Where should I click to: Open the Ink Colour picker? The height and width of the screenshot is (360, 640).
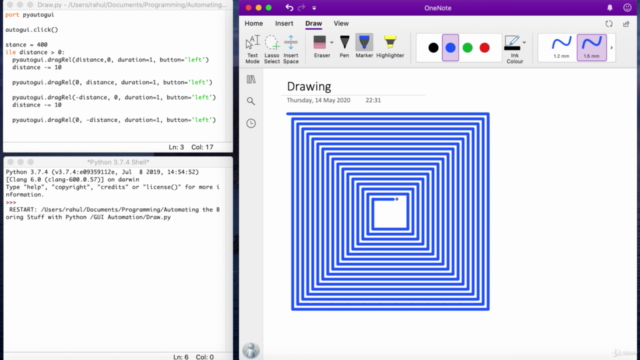pyautogui.click(x=513, y=49)
